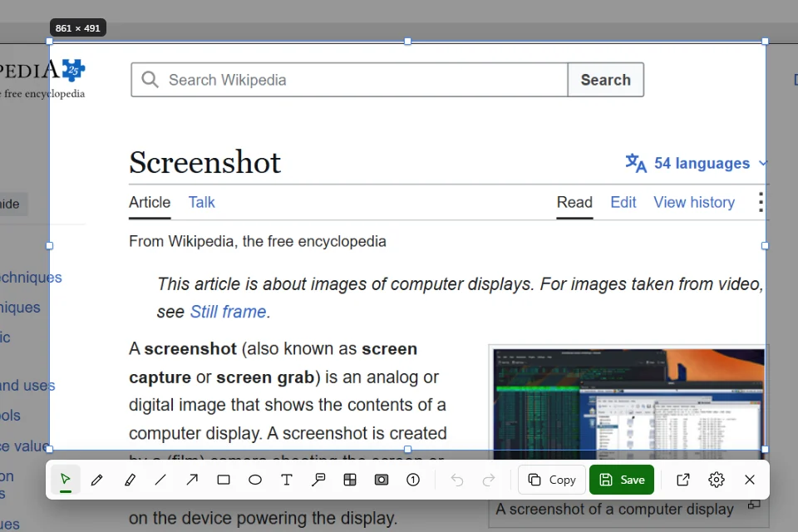Click the enlarge icon beside the image caption
The image size is (798, 532).
click(x=754, y=505)
